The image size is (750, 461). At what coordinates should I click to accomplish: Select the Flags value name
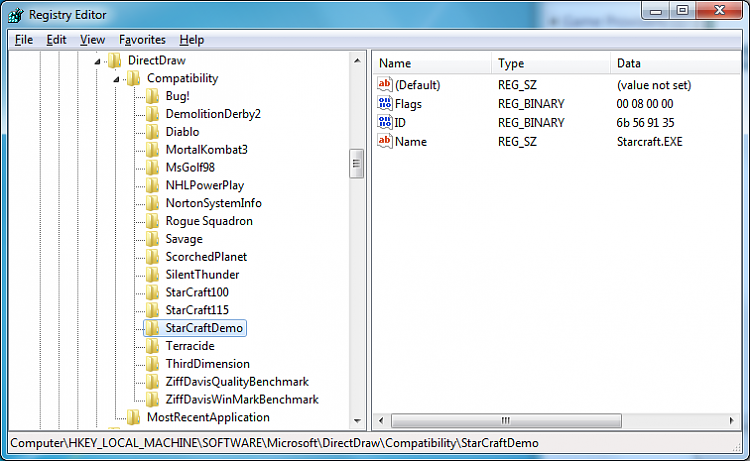click(408, 104)
